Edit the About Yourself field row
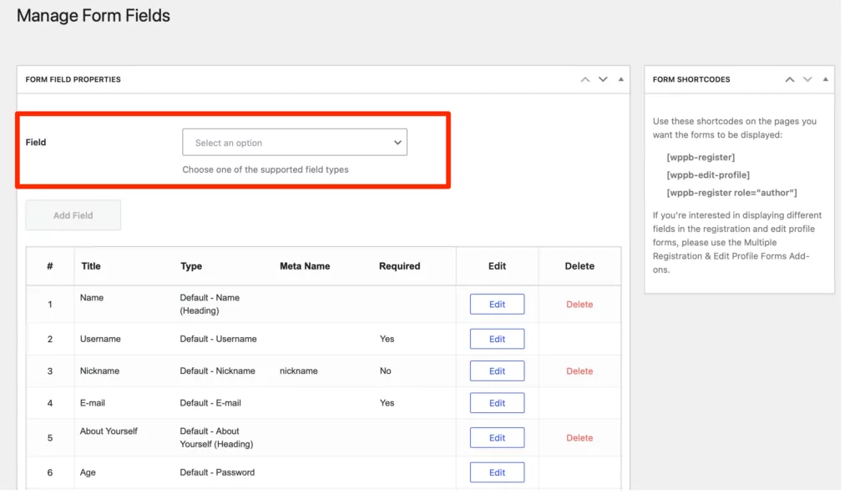The height and width of the screenshot is (504, 855). click(498, 437)
